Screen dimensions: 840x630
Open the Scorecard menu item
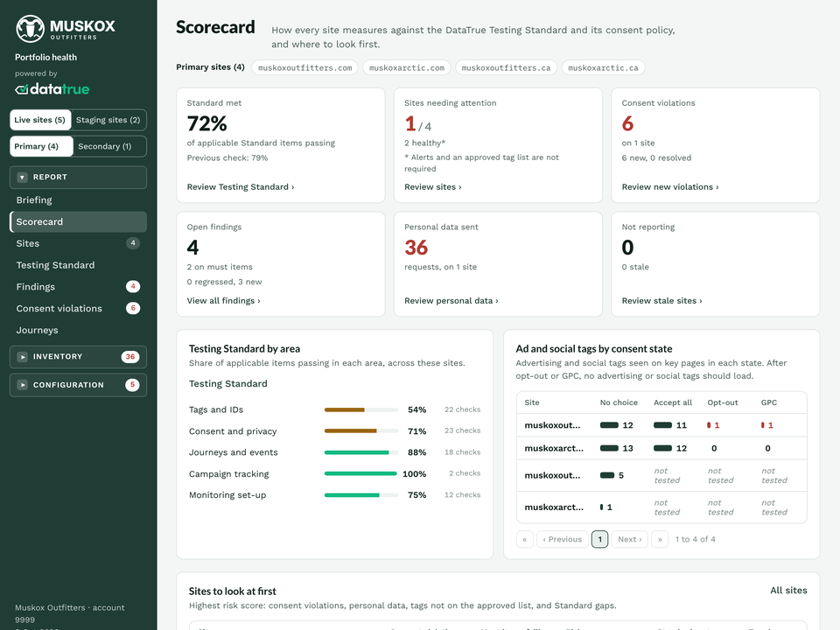coord(78,221)
